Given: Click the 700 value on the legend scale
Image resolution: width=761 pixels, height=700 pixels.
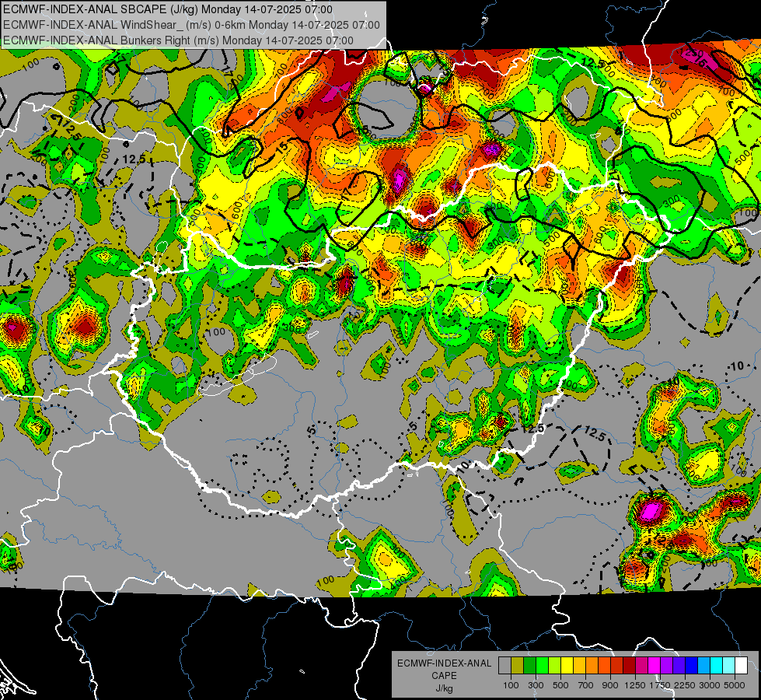Looking at the screenshot, I should click(586, 685).
